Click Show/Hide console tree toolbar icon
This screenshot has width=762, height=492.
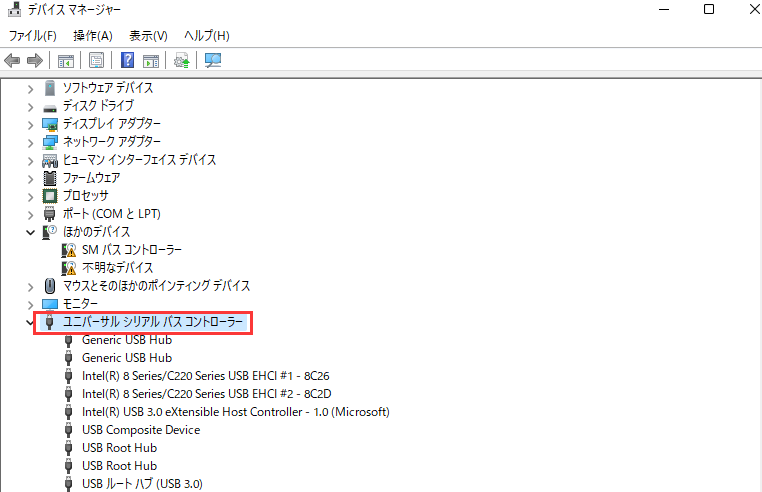66,60
